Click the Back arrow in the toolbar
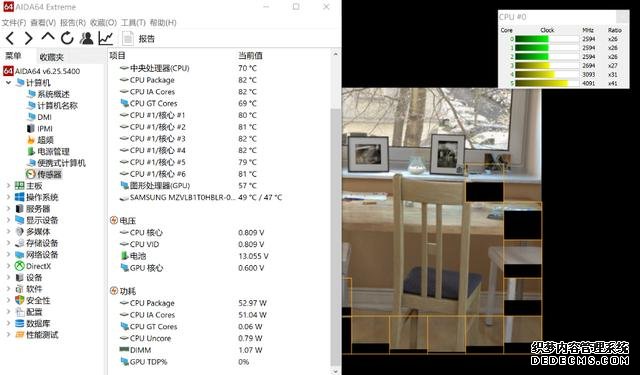This screenshot has width=640, height=375. [x=10, y=38]
